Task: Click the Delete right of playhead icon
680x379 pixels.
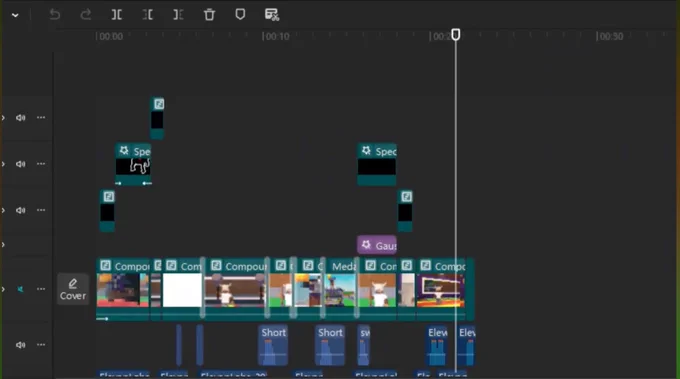Action: [x=178, y=15]
